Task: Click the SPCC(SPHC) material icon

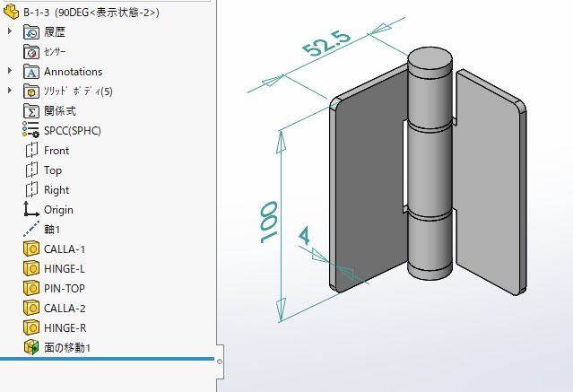Action: point(30,130)
